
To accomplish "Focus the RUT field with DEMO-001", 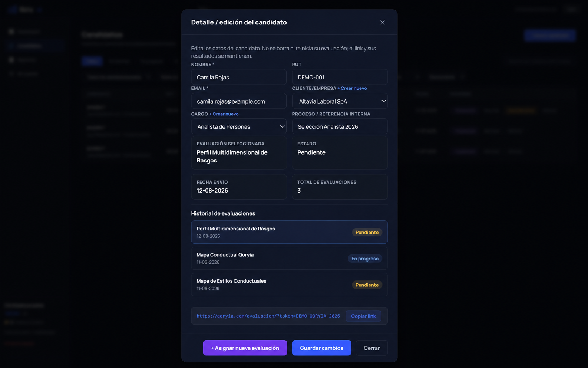I will point(340,77).
